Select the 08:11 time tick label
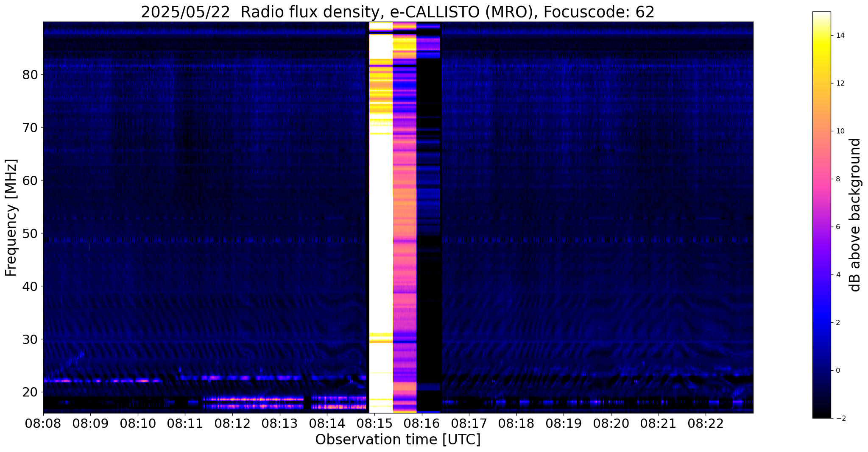The image size is (868, 452). [185, 423]
